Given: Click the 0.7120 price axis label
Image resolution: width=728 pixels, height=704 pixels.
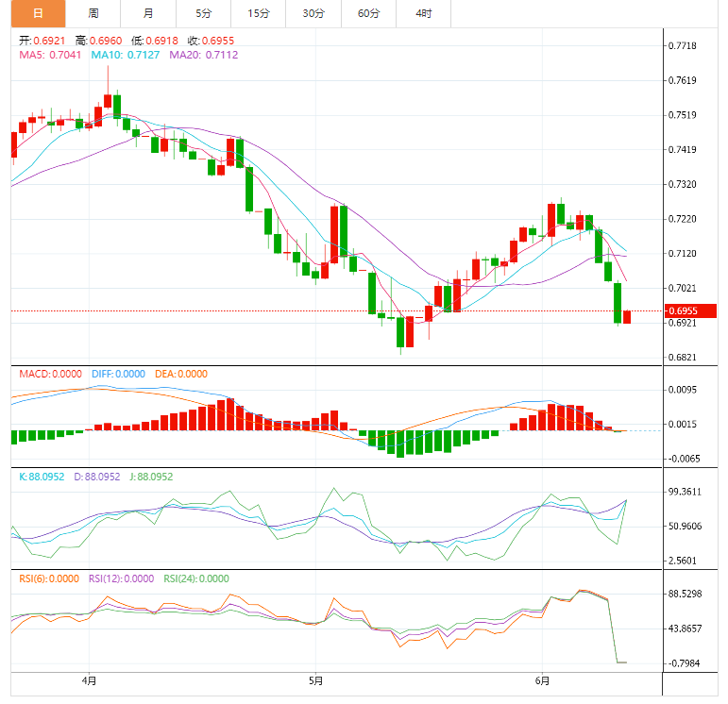Looking at the screenshot, I should click(x=683, y=254).
